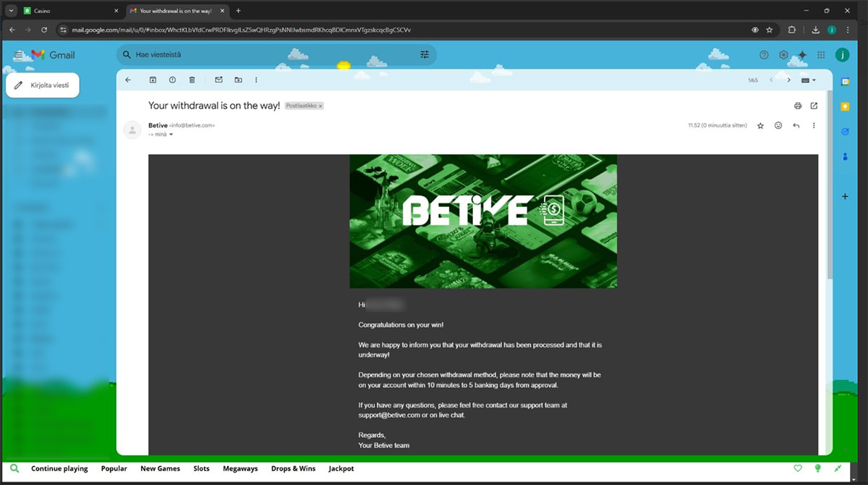Reload the page in browser
Viewport: 868px width, 485px height.
[44, 30]
